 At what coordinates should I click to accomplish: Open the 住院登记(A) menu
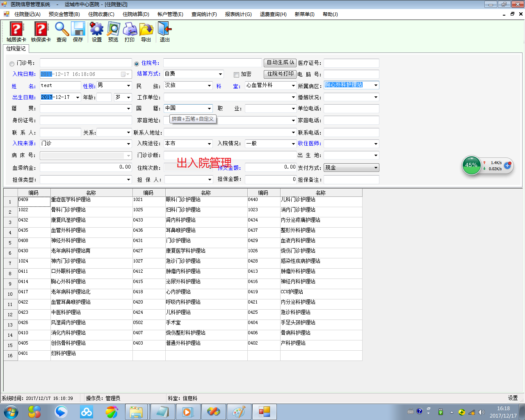coord(27,14)
